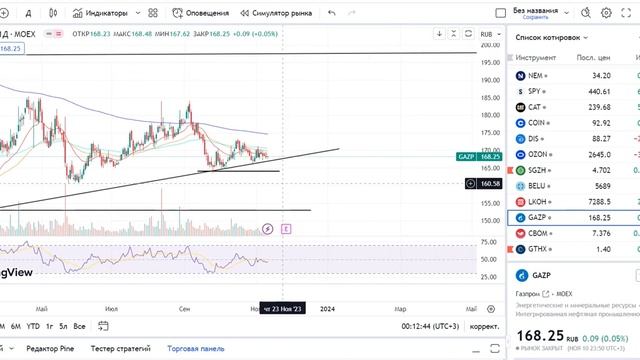This screenshot has width=640, height=360.
Task: Select the SPY watchlist row
Action: click(x=573, y=91)
